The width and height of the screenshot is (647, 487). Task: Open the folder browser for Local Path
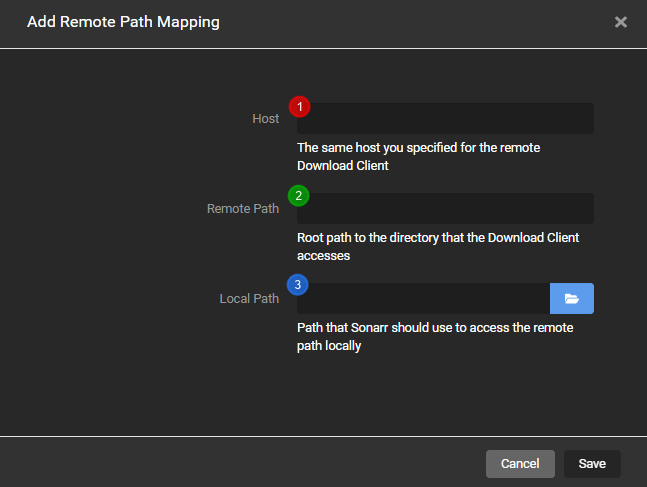point(572,299)
